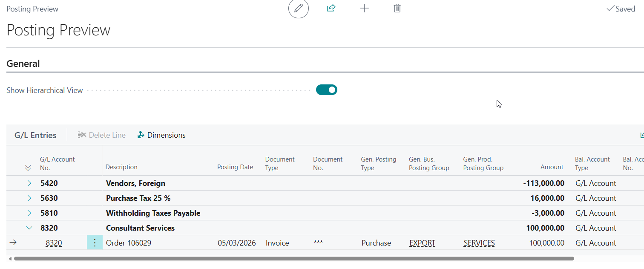Expand the 5630 Purchase Tax row
This screenshot has height=269, width=644.
[29, 198]
